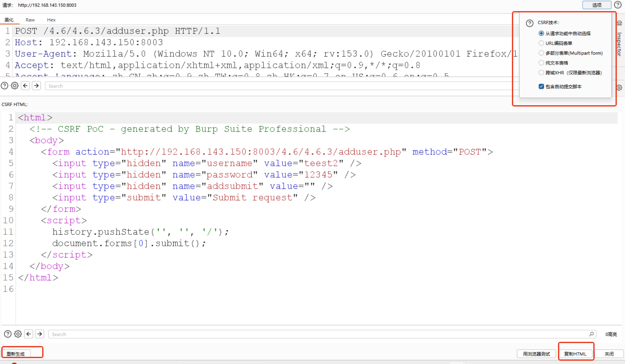The image size is (625, 364).
Task: Go to next match in request search
Action: 36,86
